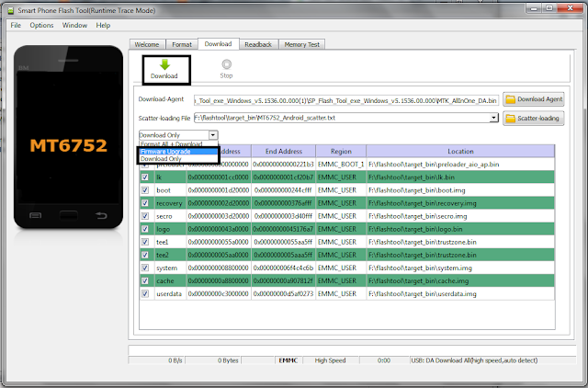Click the Location column header
588x388 pixels.
point(460,151)
